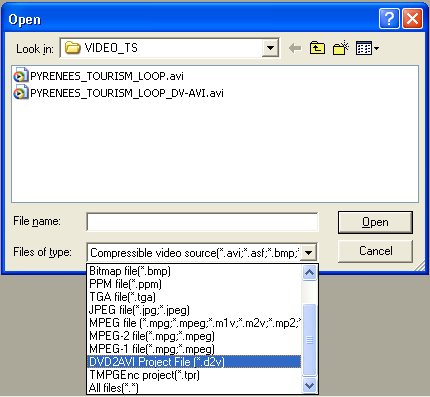Pick Bitmap file(*.bmp) from the list
The height and width of the screenshot is (397, 430).
(x=194, y=271)
